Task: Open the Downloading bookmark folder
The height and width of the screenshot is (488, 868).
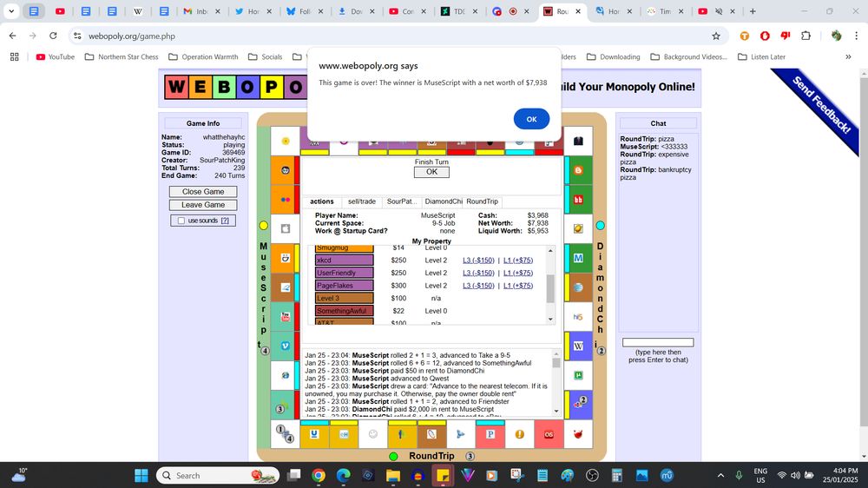Action: pos(613,56)
